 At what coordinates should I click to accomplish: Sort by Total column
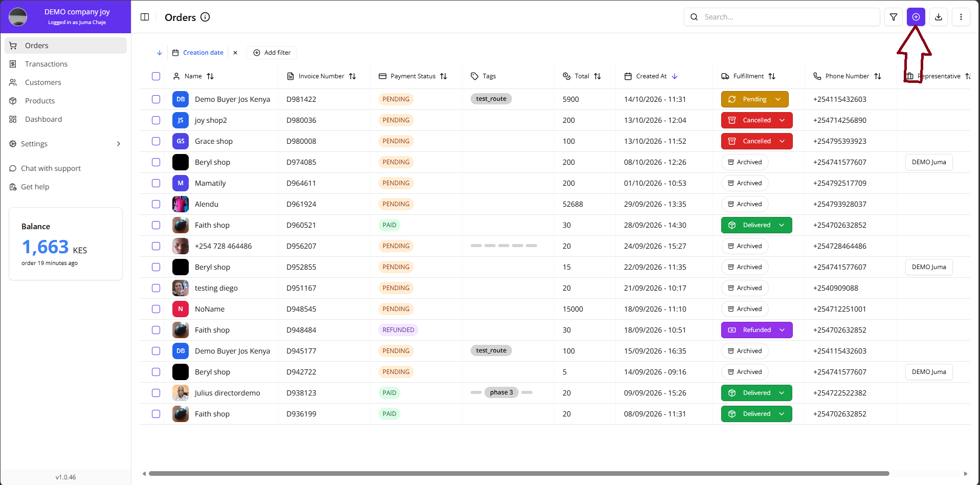point(597,76)
